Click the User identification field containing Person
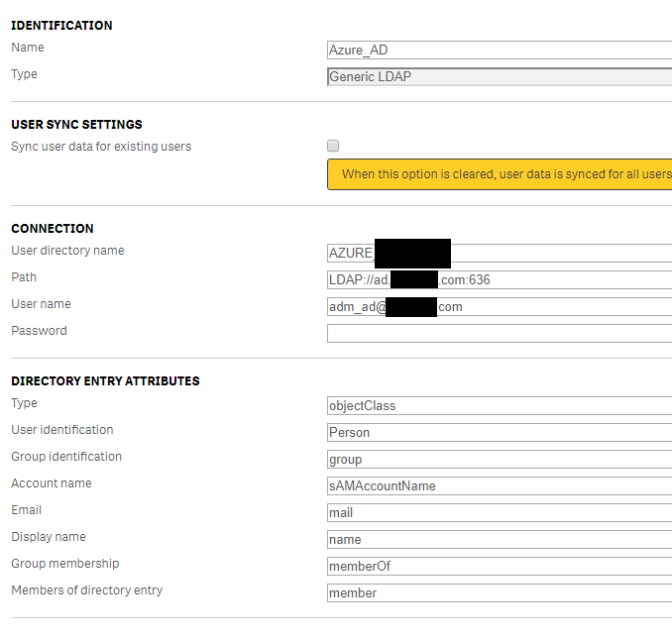Image resolution: width=672 pixels, height=640 pixels. tap(500, 432)
